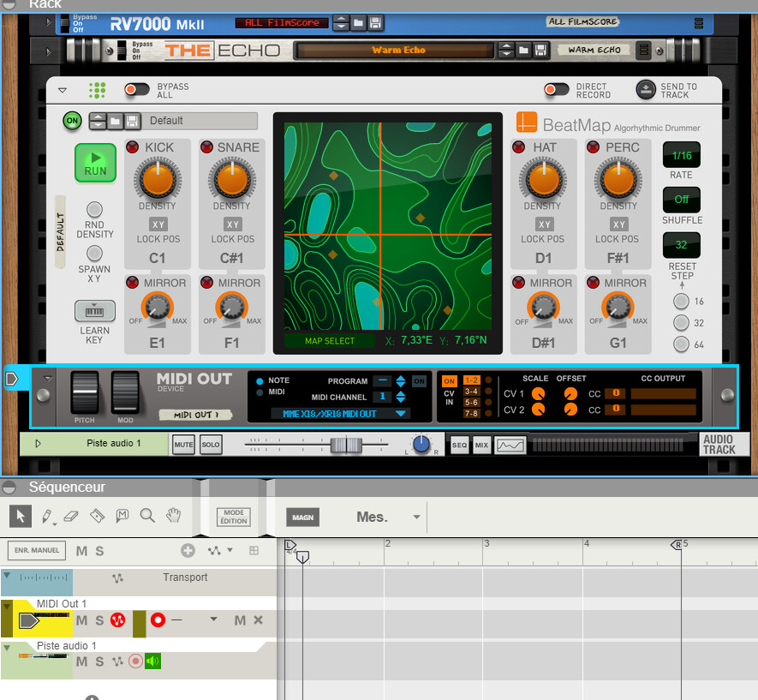Select the Magnify tool in the sequencer toolbar
The height and width of the screenshot is (700, 758).
click(x=147, y=516)
